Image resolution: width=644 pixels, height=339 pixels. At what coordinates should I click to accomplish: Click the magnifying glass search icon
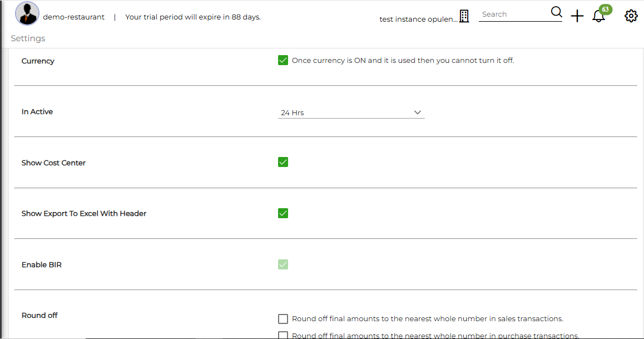556,12
